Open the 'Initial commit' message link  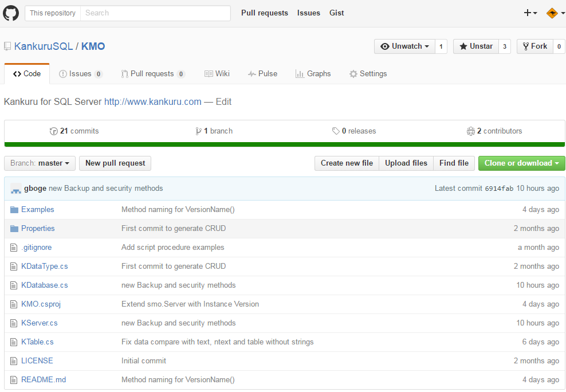tap(144, 361)
